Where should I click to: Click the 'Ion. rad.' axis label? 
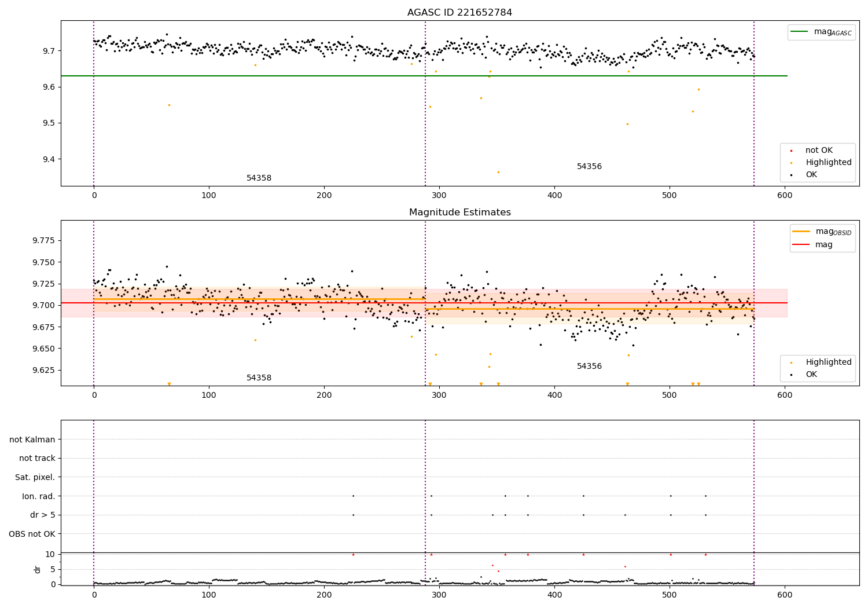coord(39,496)
